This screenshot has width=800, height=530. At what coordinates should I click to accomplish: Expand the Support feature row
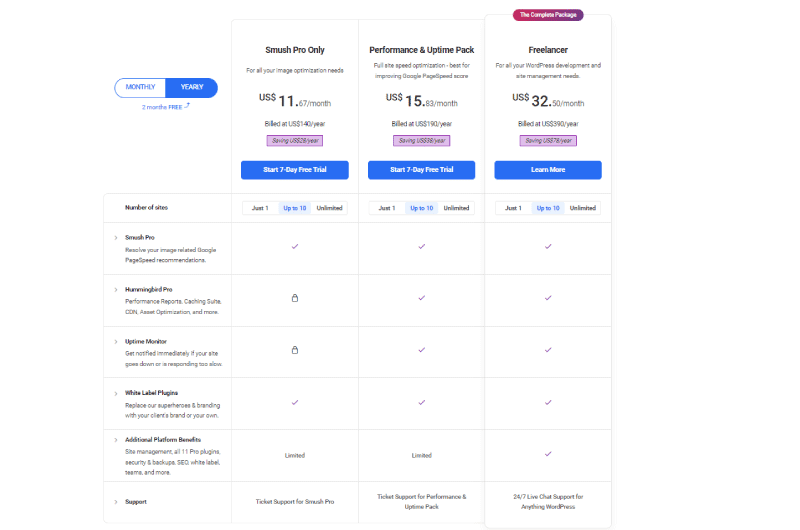pos(116,502)
